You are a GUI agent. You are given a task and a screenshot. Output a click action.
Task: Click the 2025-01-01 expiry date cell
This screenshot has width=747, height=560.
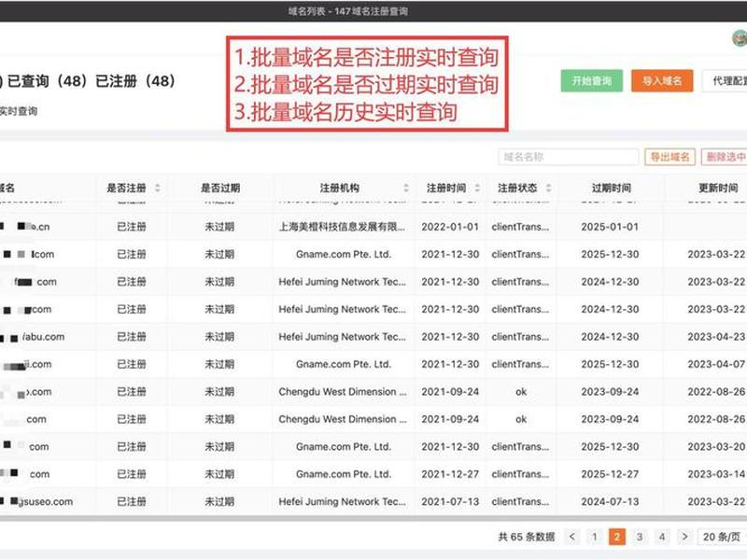click(610, 227)
